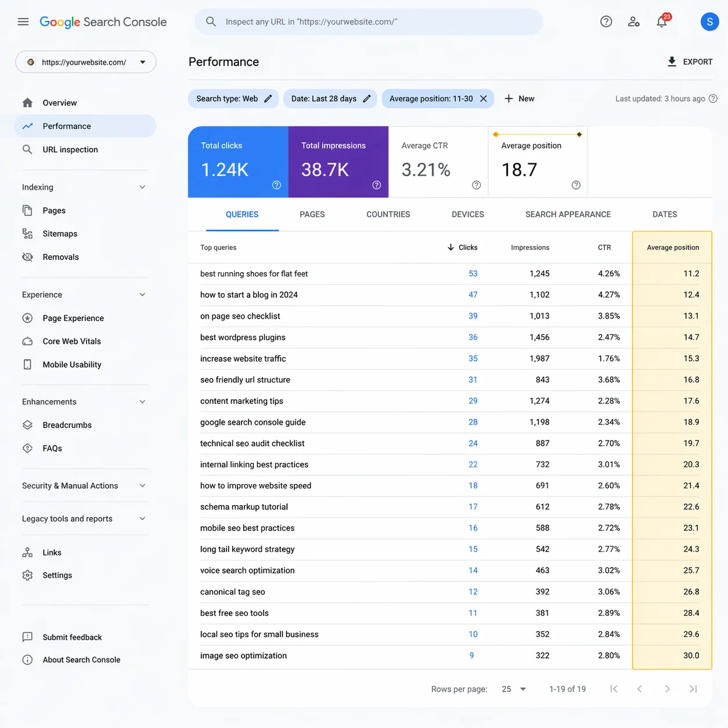Toggle the Average position metric card
728x728 pixels.
click(538, 162)
